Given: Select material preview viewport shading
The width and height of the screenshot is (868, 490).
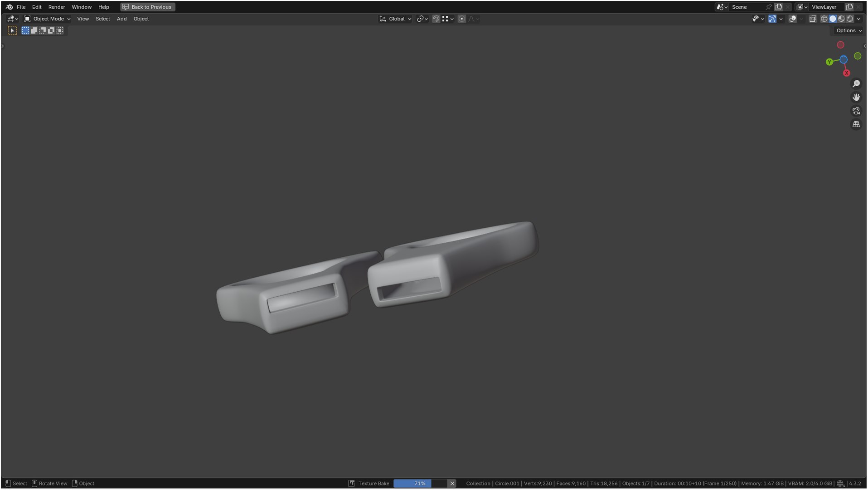Looking at the screenshot, I should pos(841,19).
